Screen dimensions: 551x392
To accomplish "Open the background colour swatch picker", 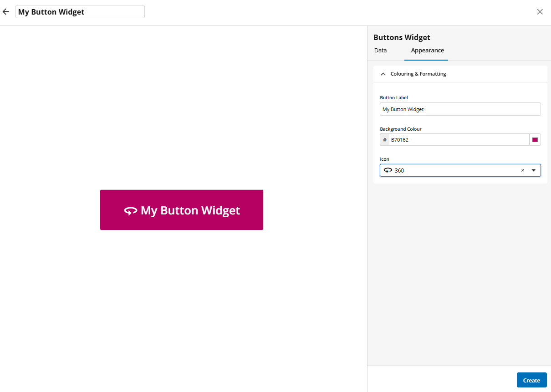I will [x=535, y=140].
